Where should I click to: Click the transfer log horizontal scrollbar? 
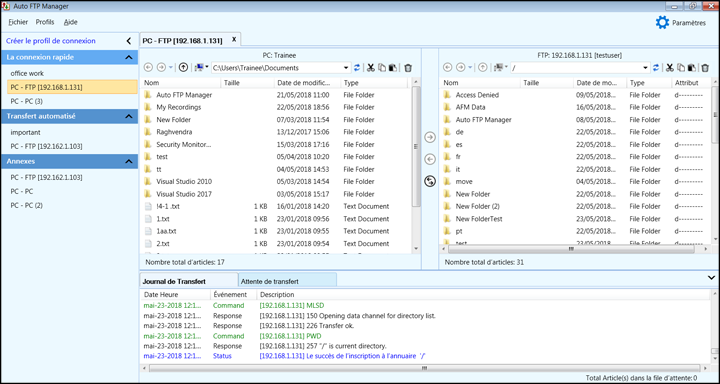pyautogui.click(x=424, y=368)
